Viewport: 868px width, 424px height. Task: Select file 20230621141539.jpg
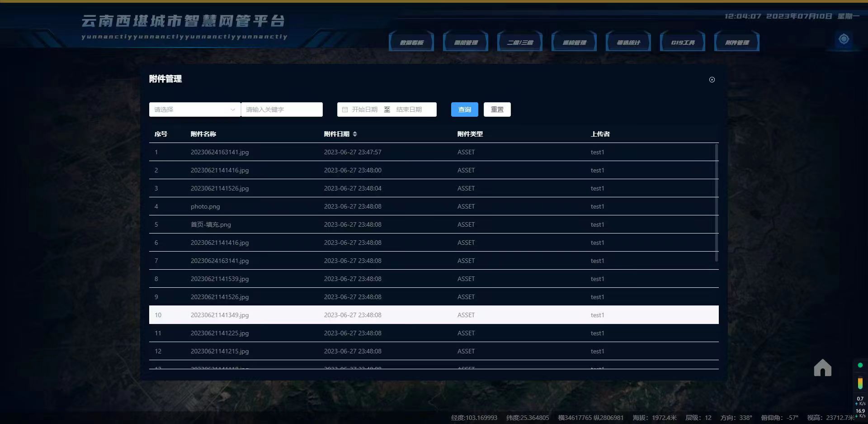220,279
